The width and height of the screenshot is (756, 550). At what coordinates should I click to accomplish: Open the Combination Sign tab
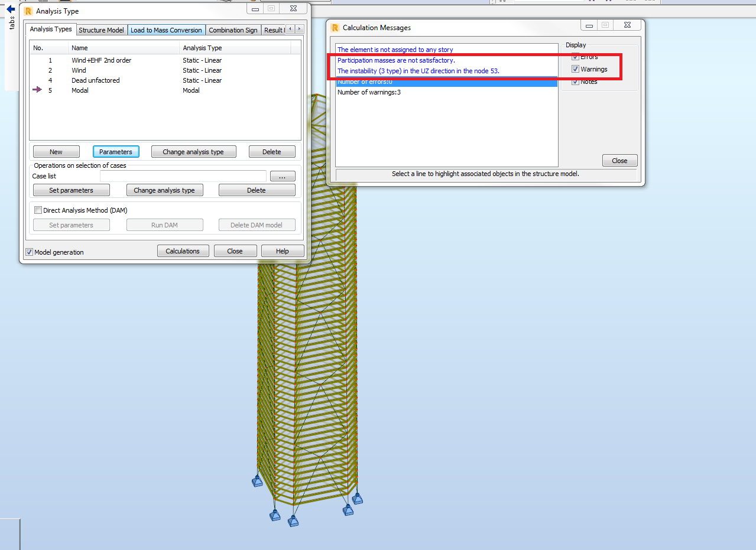point(233,30)
